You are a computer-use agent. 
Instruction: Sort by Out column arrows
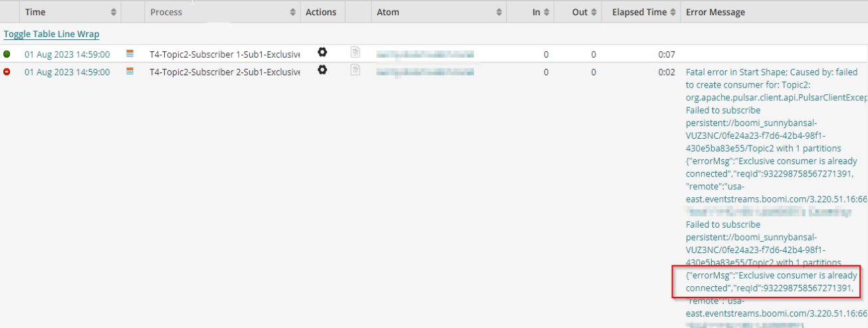594,12
